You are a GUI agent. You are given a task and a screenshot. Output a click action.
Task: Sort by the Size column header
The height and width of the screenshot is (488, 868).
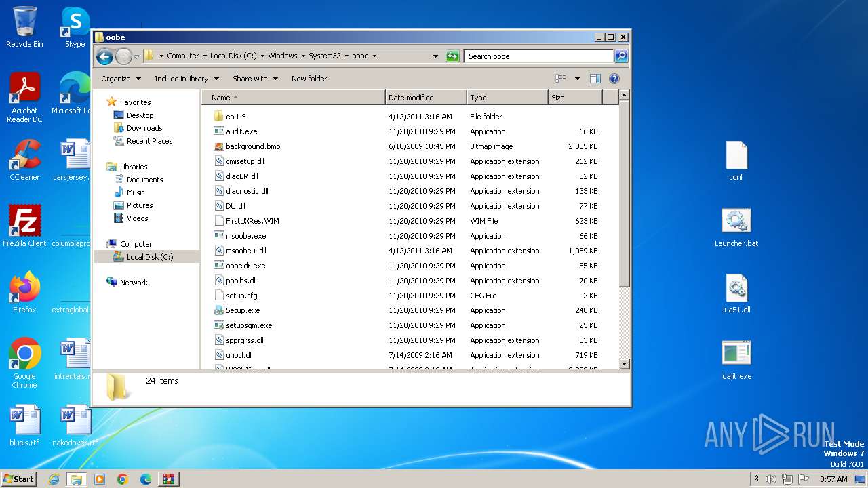click(x=575, y=98)
